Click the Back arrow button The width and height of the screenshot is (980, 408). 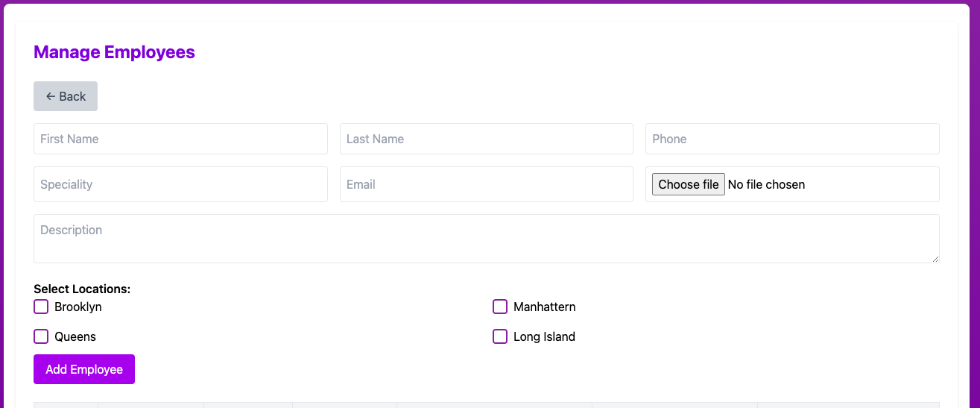pyautogui.click(x=66, y=96)
